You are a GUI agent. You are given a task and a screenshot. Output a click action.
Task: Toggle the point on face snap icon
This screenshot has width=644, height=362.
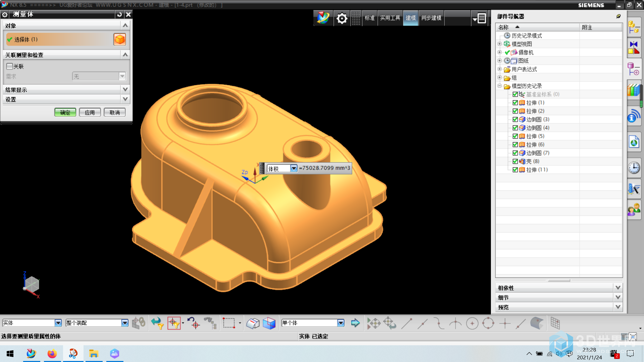[x=537, y=323]
